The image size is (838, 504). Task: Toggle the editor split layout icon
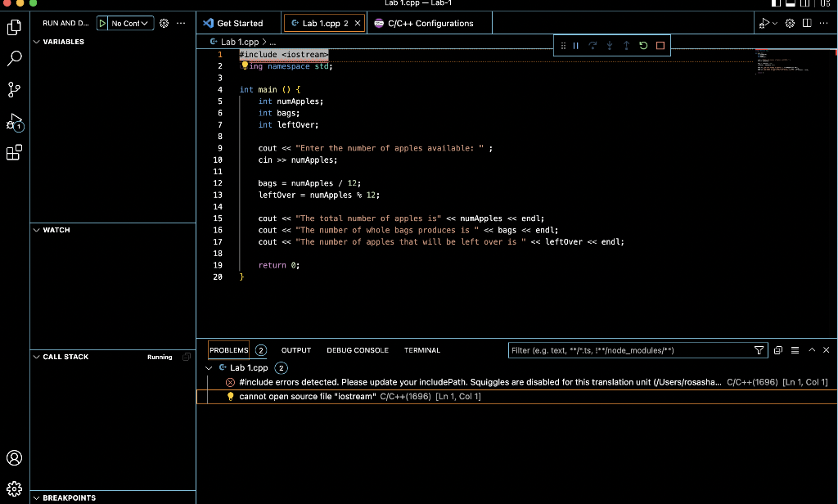click(x=808, y=23)
